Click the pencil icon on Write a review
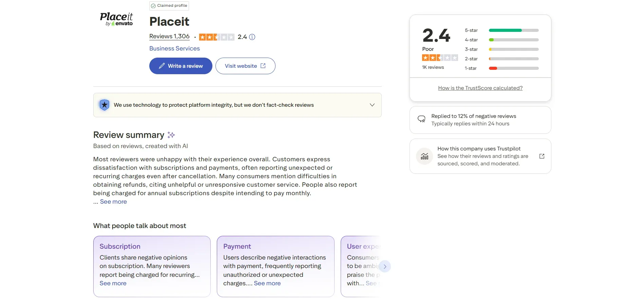The width and height of the screenshot is (644, 308). click(162, 66)
